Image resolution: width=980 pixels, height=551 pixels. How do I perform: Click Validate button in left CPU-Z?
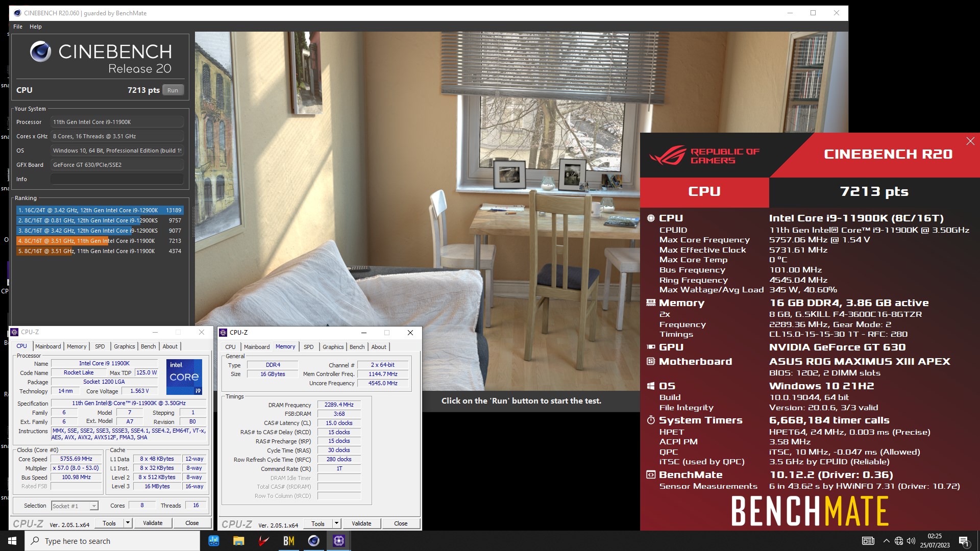(x=153, y=523)
